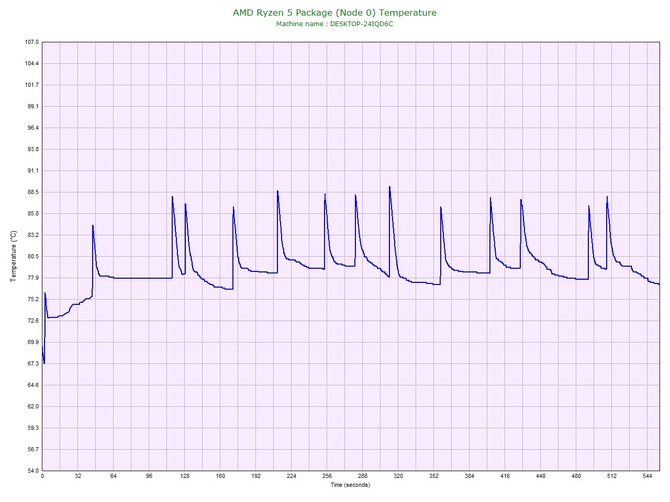This screenshot has width=670, height=502.
Task: Click the 544 tick on the time axis
Action: tap(647, 476)
